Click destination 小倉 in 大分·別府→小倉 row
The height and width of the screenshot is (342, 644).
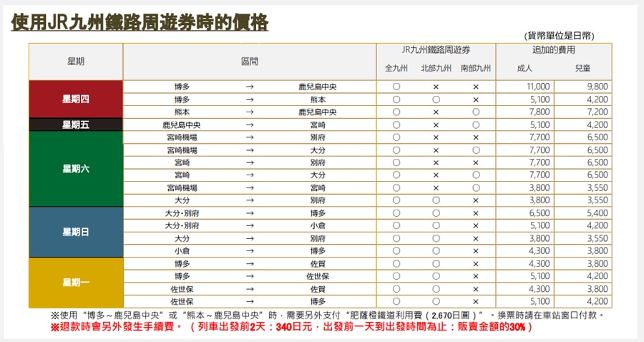pyautogui.click(x=318, y=225)
